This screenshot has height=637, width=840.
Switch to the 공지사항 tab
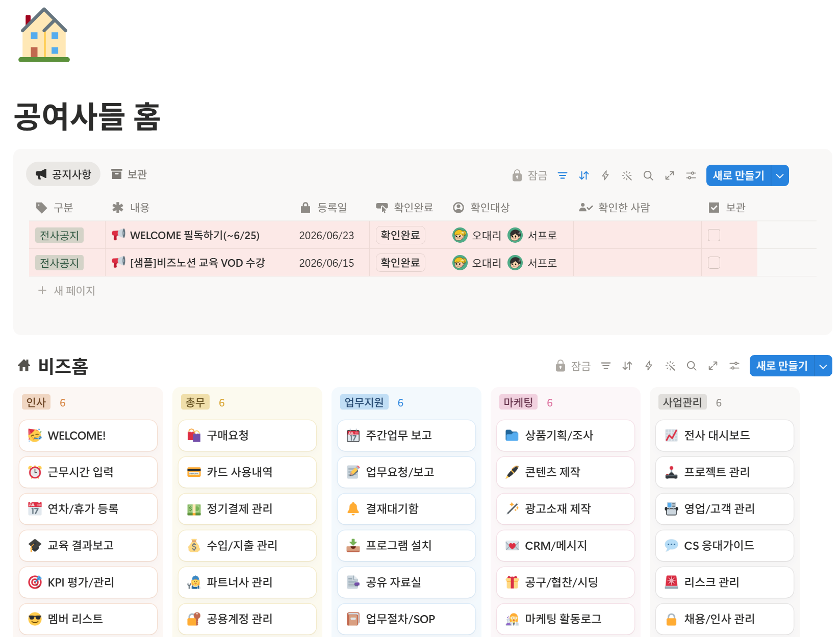pos(63,174)
